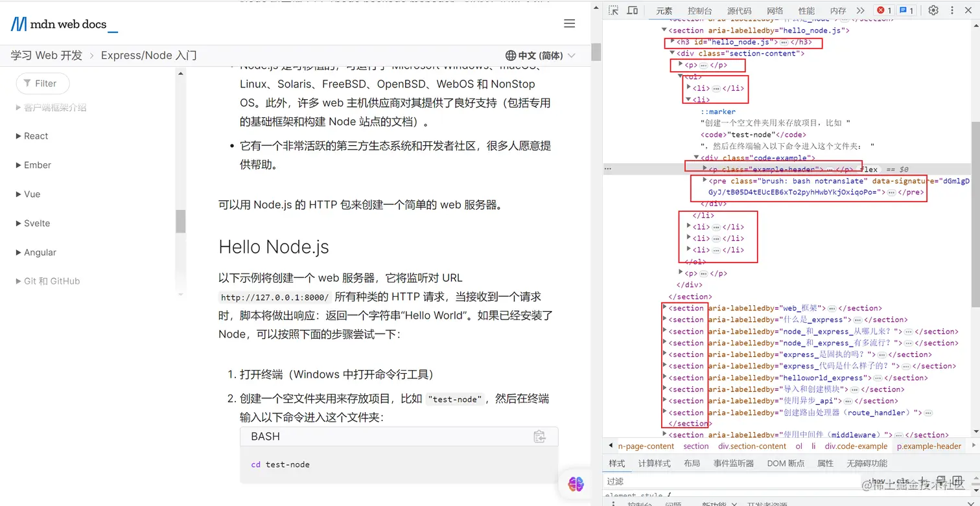Screen dimensions: 980x506
Task: Switch to the 性能 DevTools tab
Action: 807,10
